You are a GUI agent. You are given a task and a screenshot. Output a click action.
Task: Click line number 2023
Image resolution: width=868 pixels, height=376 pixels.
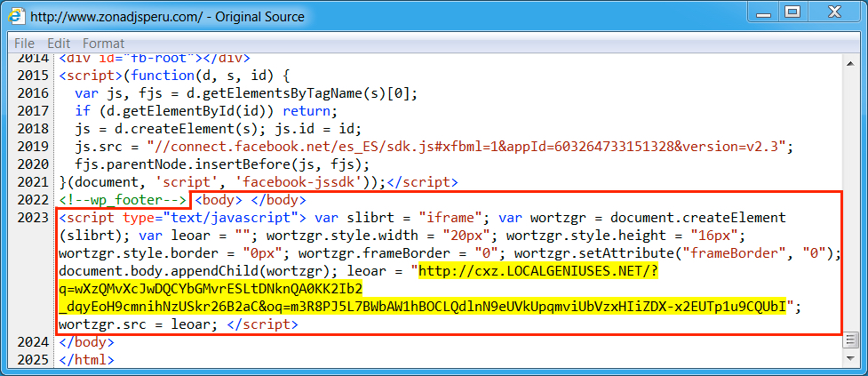(33, 218)
